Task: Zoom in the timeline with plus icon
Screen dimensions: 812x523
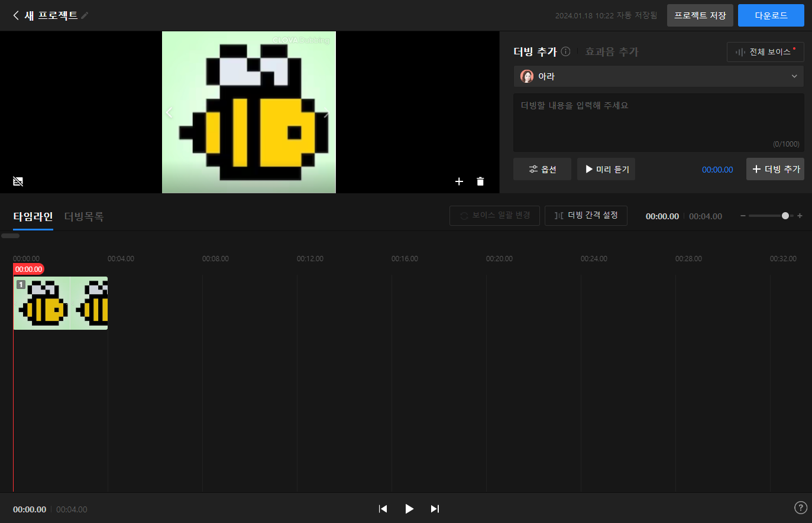Action: tap(800, 216)
